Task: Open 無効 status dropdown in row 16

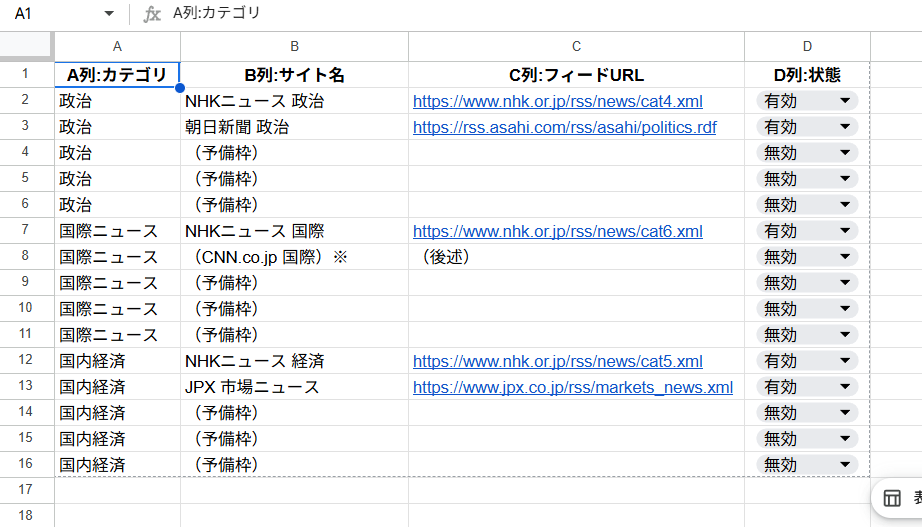Action: coord(845,465)
